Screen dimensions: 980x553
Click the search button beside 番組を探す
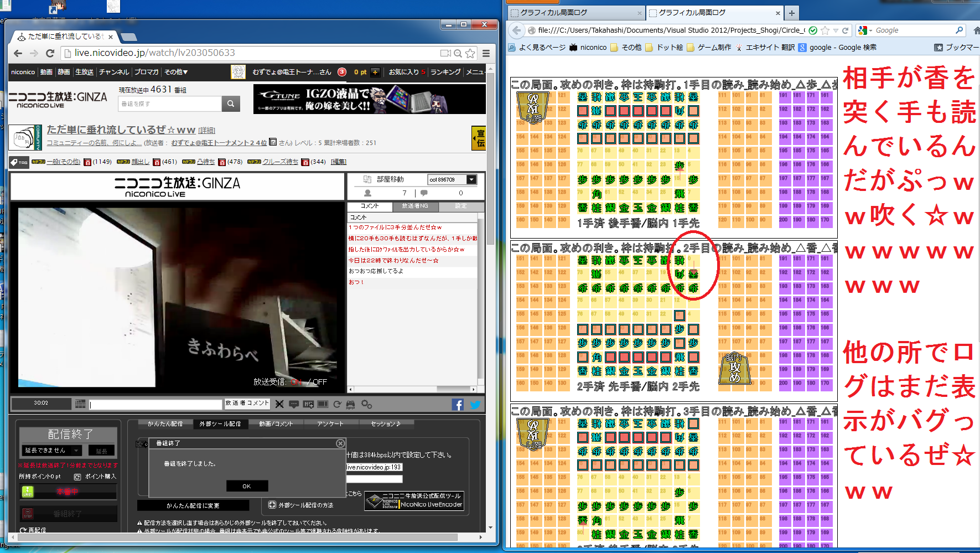231,104
